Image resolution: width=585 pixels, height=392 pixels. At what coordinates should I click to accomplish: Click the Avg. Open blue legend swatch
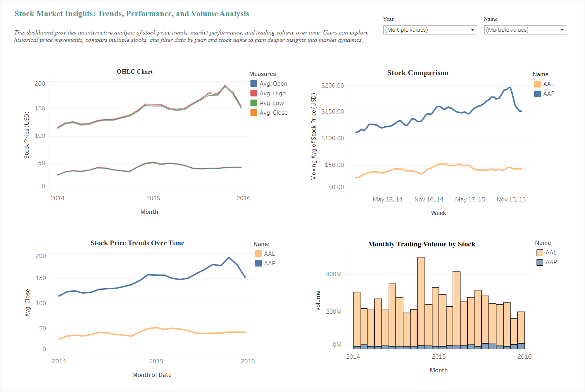[x=254, y=84]
